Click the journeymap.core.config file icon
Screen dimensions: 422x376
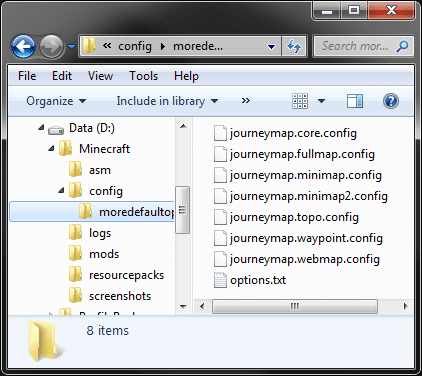coord(220,133)
